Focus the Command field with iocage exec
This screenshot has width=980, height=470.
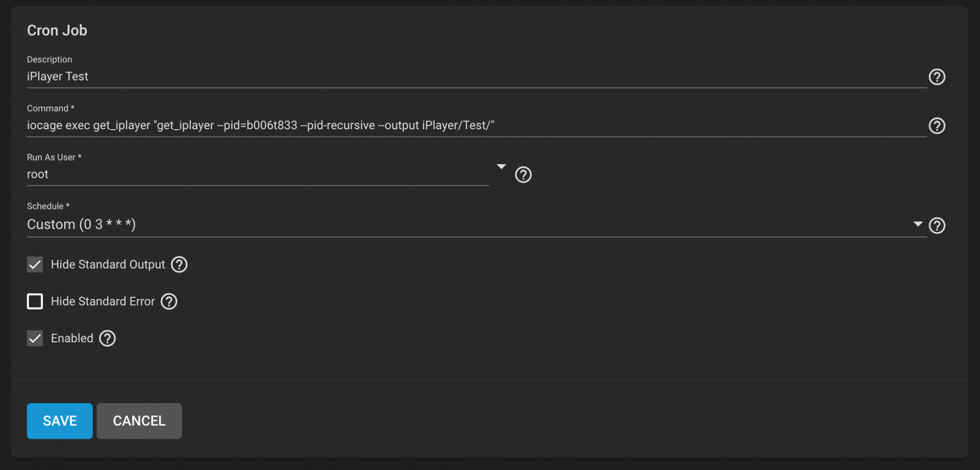click(477, 126)
